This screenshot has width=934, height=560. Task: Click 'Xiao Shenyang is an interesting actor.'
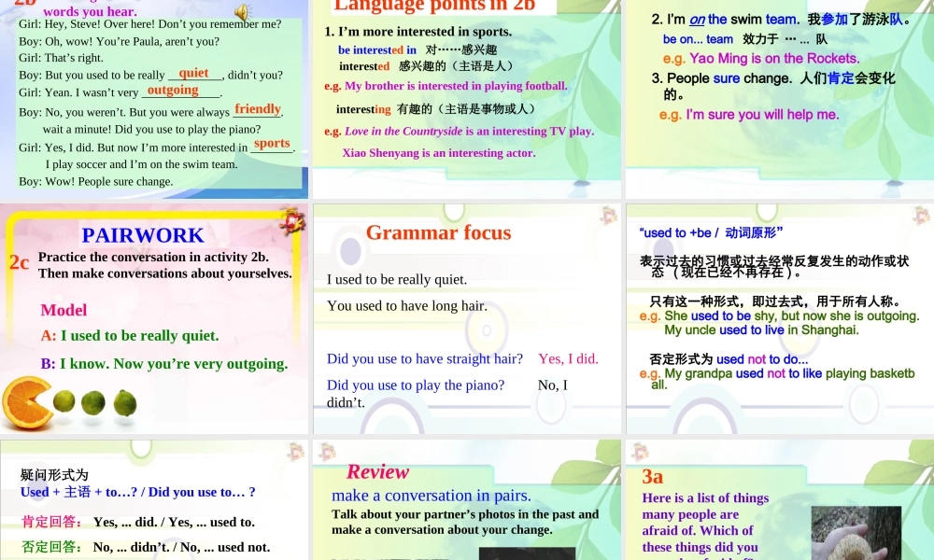(x=439, y=153)
